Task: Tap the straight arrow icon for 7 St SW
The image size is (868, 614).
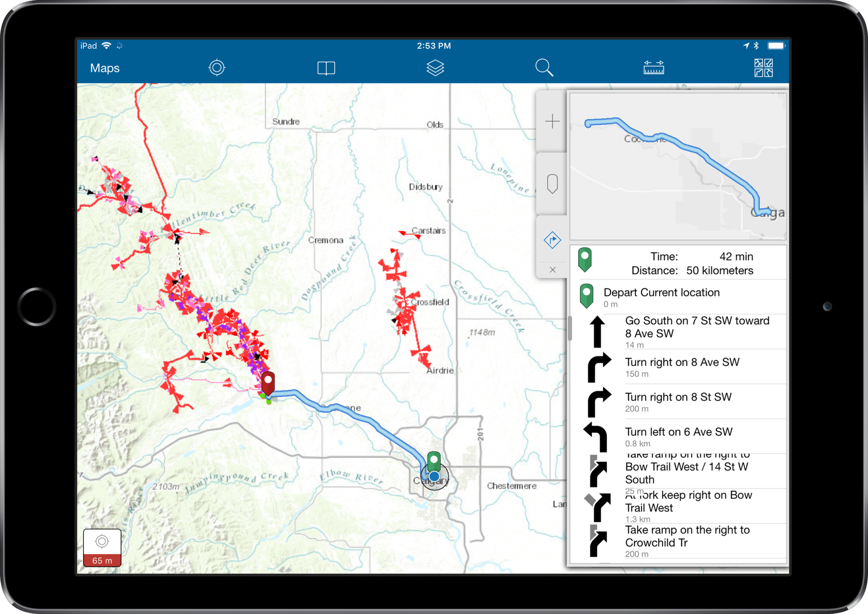Action: click(598, 332)
